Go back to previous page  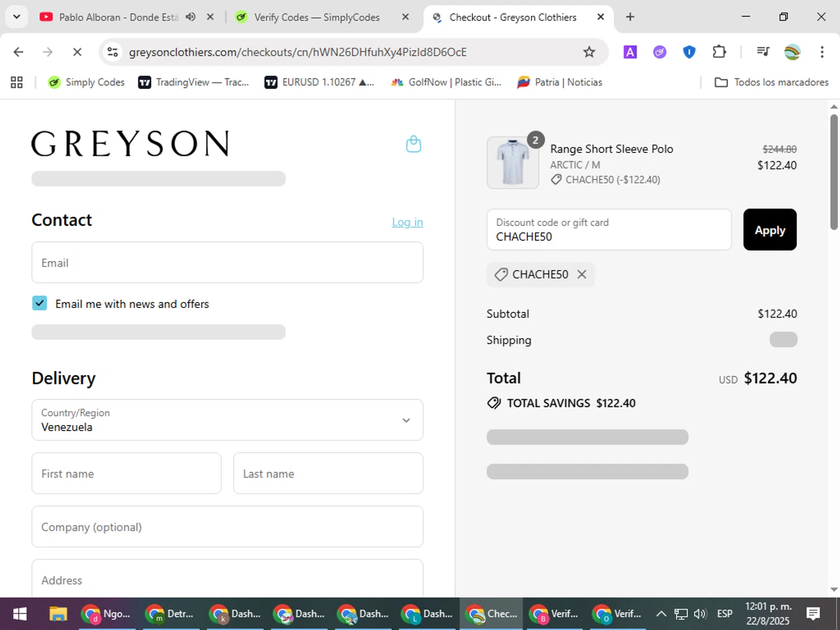[18, 52]
